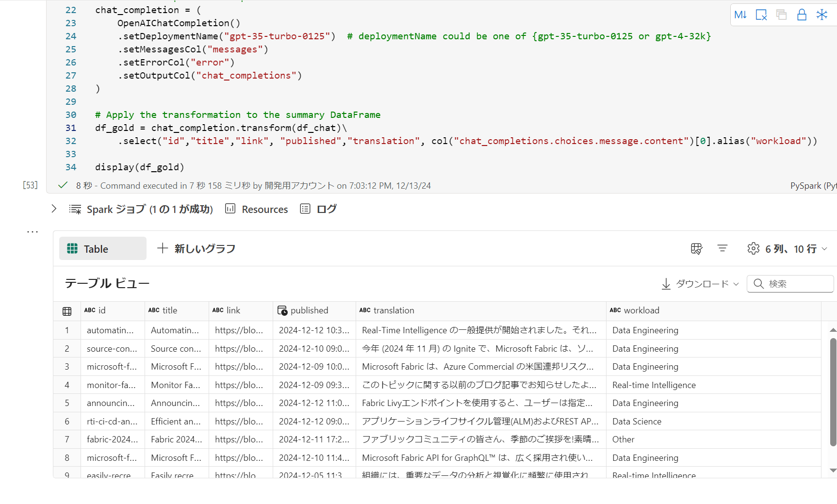Open table formatting brush icon
The height and width of the screenshot is (504, 837).
[696, 248]
